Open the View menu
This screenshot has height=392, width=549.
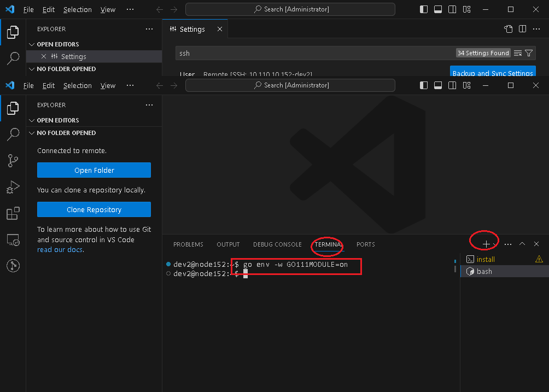tap(108, 85)
